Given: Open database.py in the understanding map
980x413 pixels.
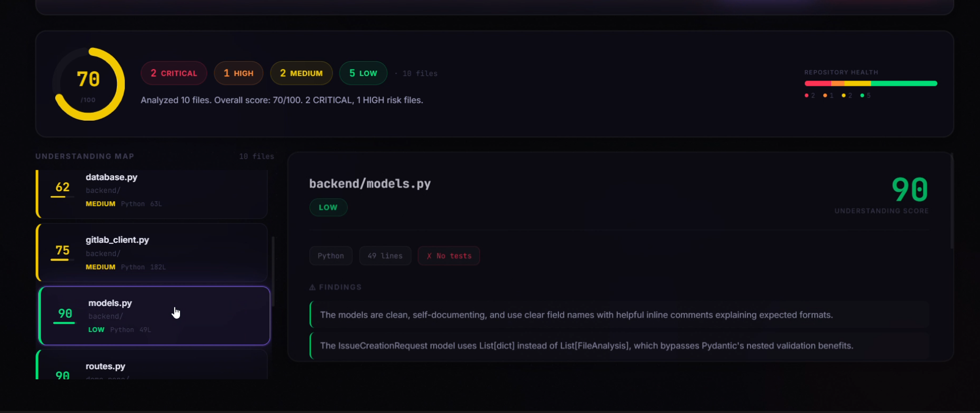Looking at the screenshot, I should tap(152, 193).
